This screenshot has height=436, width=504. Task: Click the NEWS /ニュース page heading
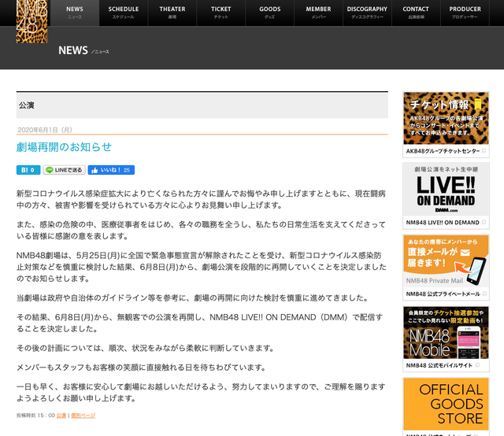83,50
